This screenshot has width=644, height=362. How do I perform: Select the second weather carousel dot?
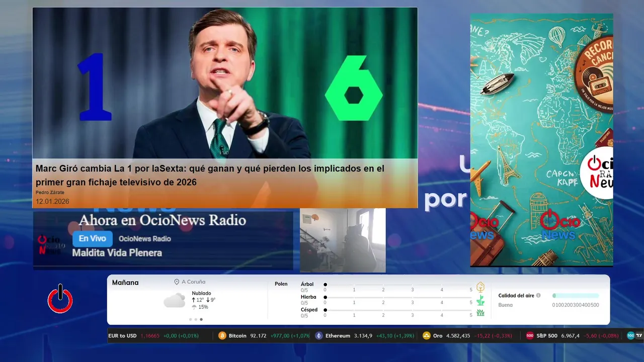tap(196, 319)
